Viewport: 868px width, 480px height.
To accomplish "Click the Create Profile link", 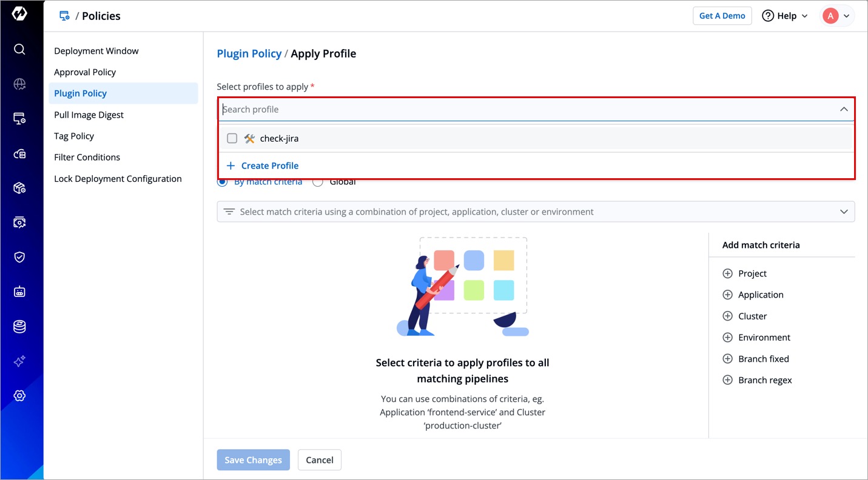I will (269, 165).
